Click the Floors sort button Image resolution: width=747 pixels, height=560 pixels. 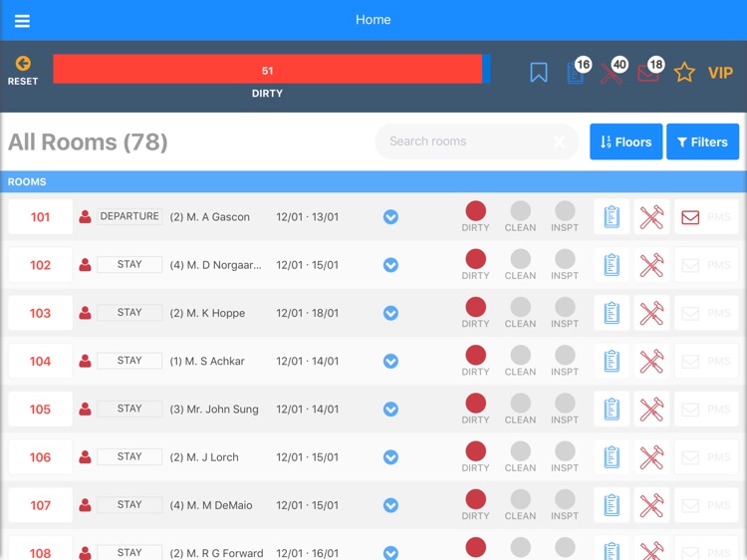(626, 141)
